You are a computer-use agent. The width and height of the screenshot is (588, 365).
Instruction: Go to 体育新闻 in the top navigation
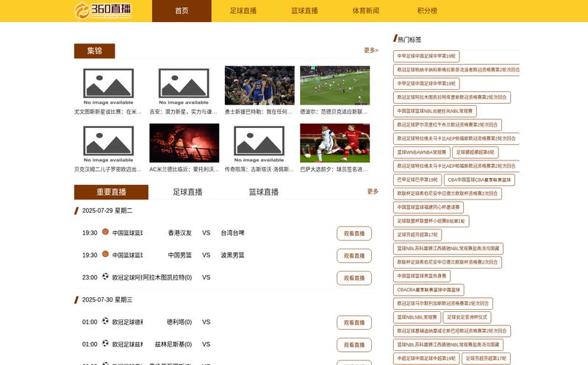click(x=365, y=11)
